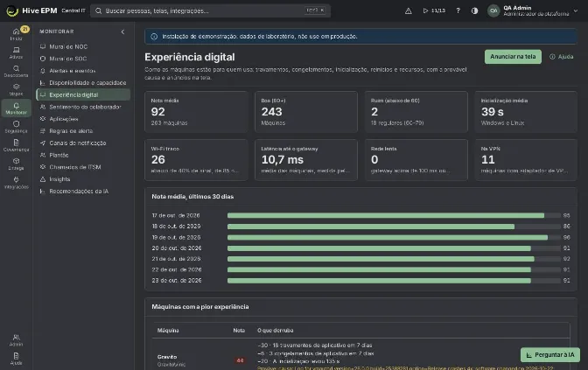Collapse the Monitorar side panel

[x=122, y=31]
